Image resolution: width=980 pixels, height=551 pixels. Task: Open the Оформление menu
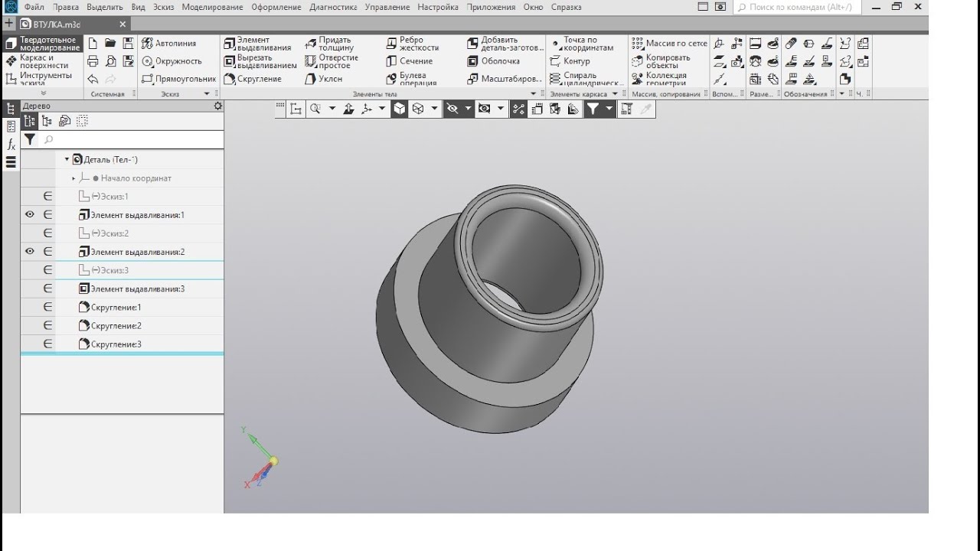(276, 7)
